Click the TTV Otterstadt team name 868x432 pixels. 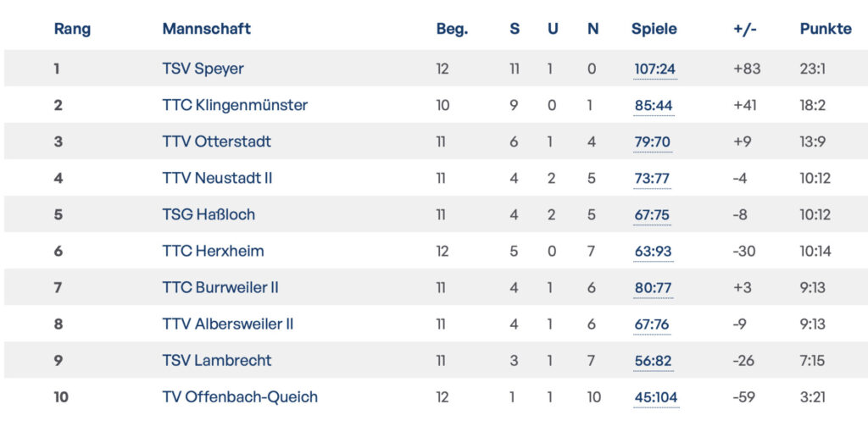(x=216, y=141)
